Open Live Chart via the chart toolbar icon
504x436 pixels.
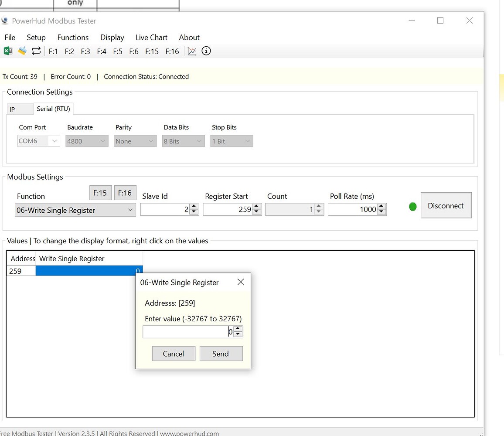(192, 51)
